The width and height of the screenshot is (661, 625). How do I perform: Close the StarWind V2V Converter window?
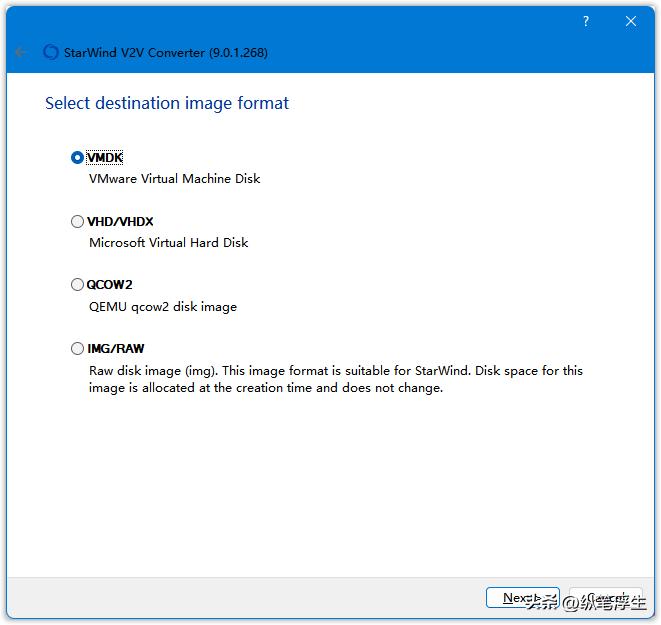(x=631, y=21)
